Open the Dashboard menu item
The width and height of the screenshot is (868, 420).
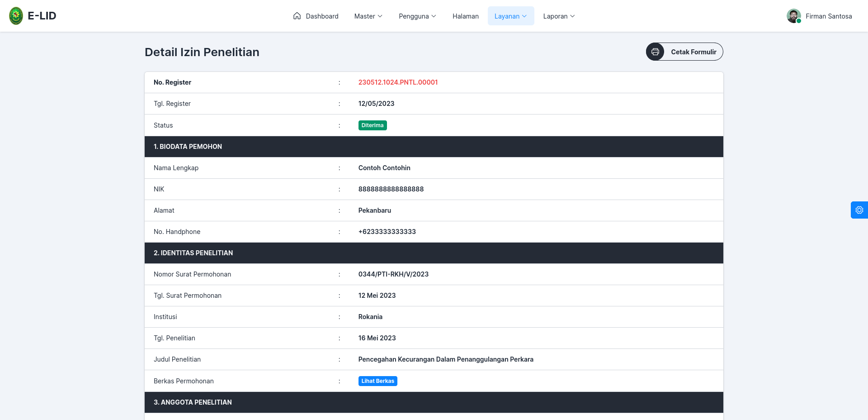pos(316,16)
